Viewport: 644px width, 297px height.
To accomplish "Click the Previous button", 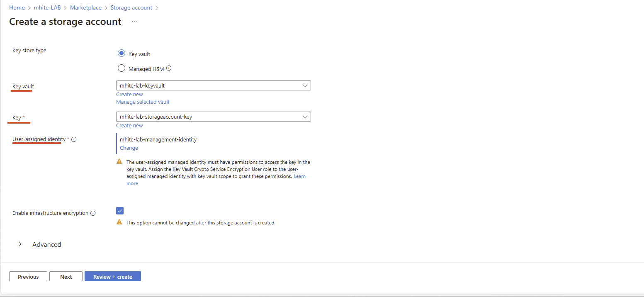I will click(28, 277).
